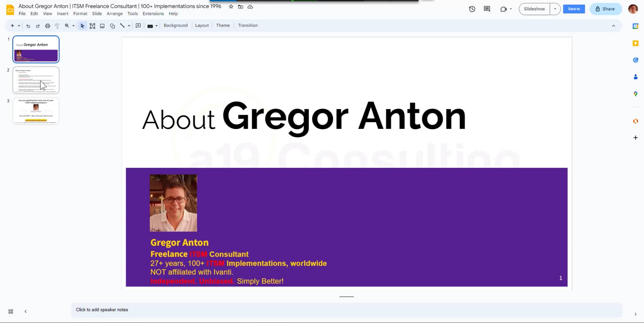
Task: Open the Insert shape tool
Action: (x=112, y=26)
